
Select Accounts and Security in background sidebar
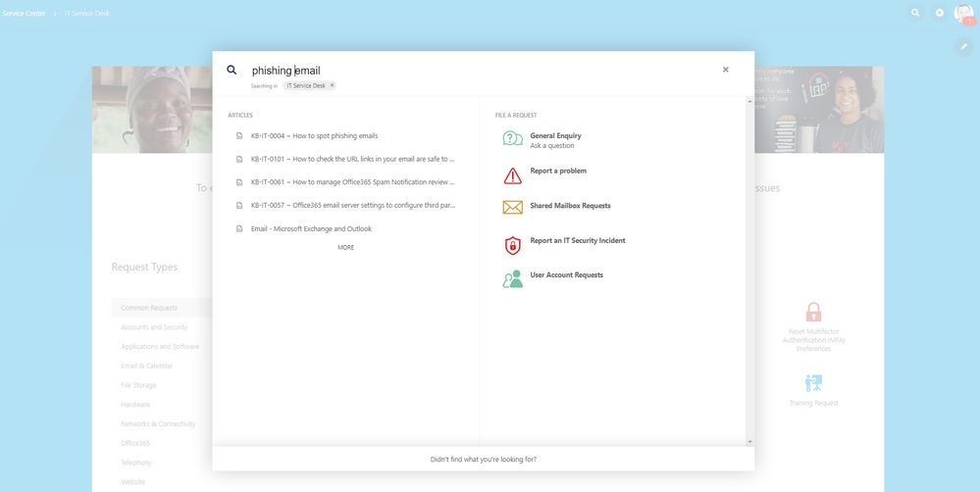(154, 327)
